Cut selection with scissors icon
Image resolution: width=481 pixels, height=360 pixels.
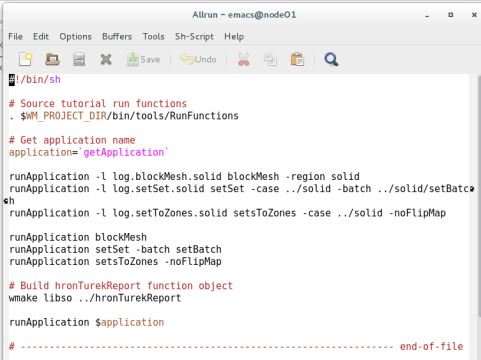pyautogui.click(x=243, y=60)
